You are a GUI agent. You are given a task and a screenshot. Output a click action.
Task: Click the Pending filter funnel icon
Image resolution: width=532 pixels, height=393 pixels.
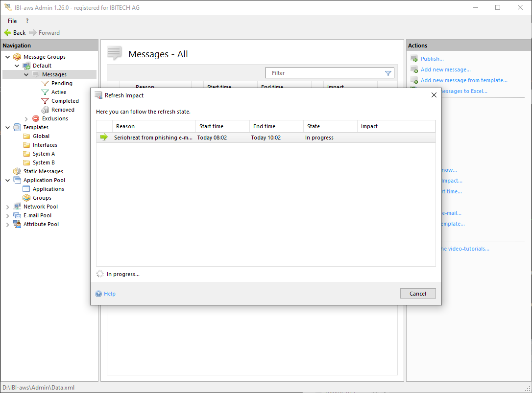45,83
